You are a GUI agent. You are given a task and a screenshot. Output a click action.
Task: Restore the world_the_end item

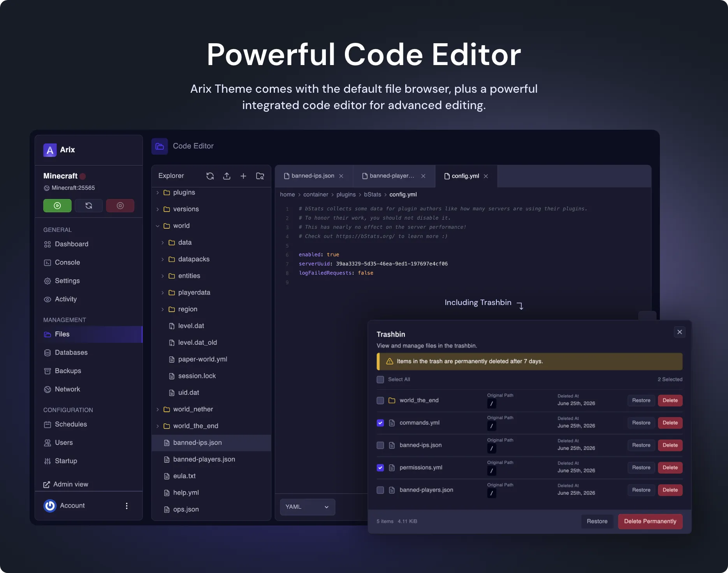click(x=641, y=400)
